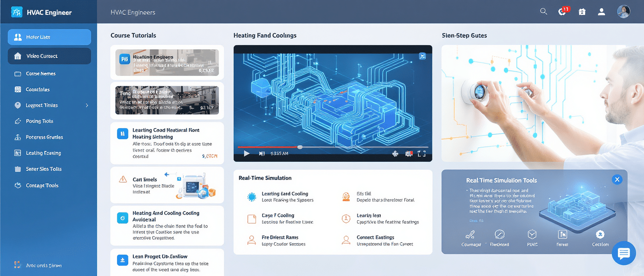
Task: Click the PINIS cube icon
Action: [x=532, y=235]
